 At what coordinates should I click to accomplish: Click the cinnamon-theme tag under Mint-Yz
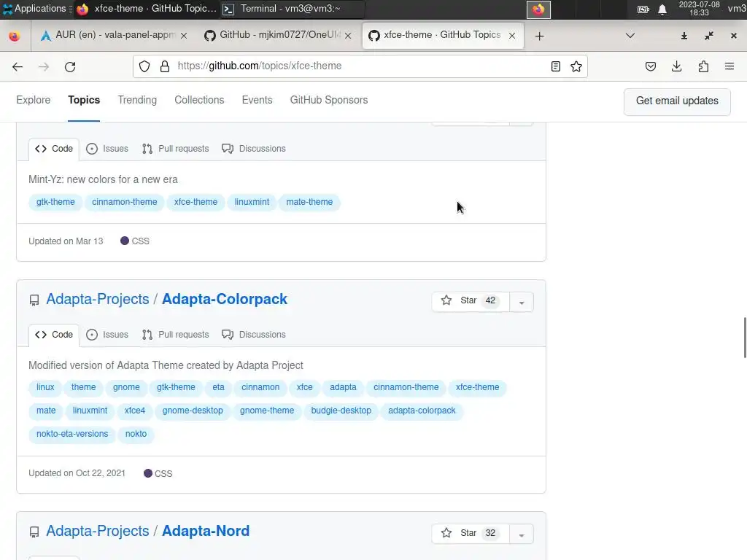click(x=124, y=202)
